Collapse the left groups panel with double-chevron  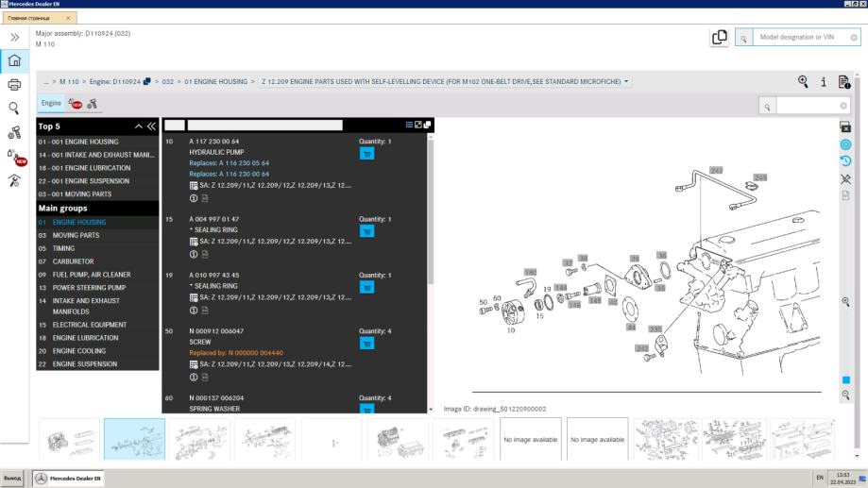pyautogui.click(x=151, y=126)
